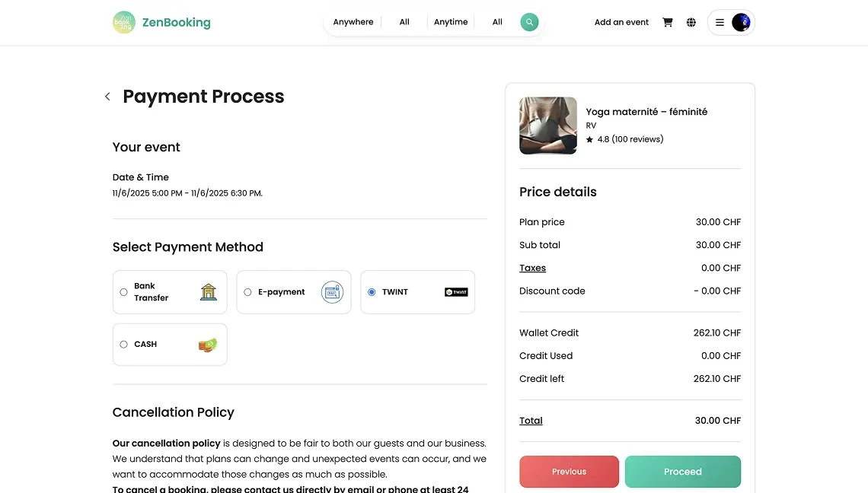This screenshot has width=868, height=493.
Task: Click the Plan price 30.00 CHF value
Action: (718, 222)
